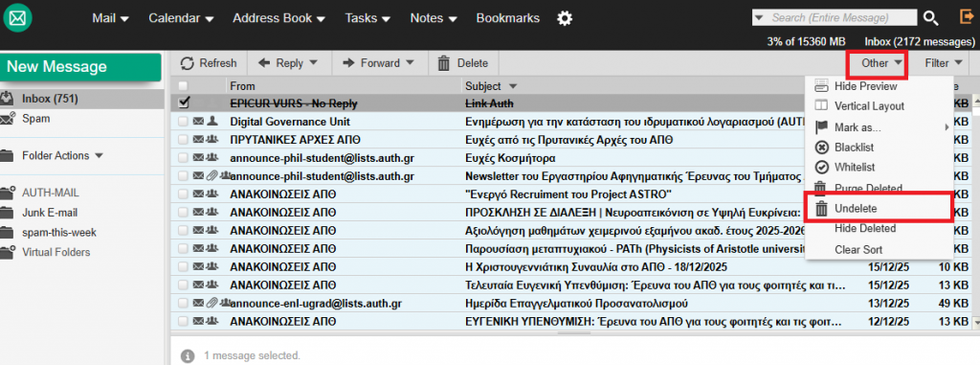980x365 pixels.
Task: Click the spam-this-week folder icon
Action: 7,233
